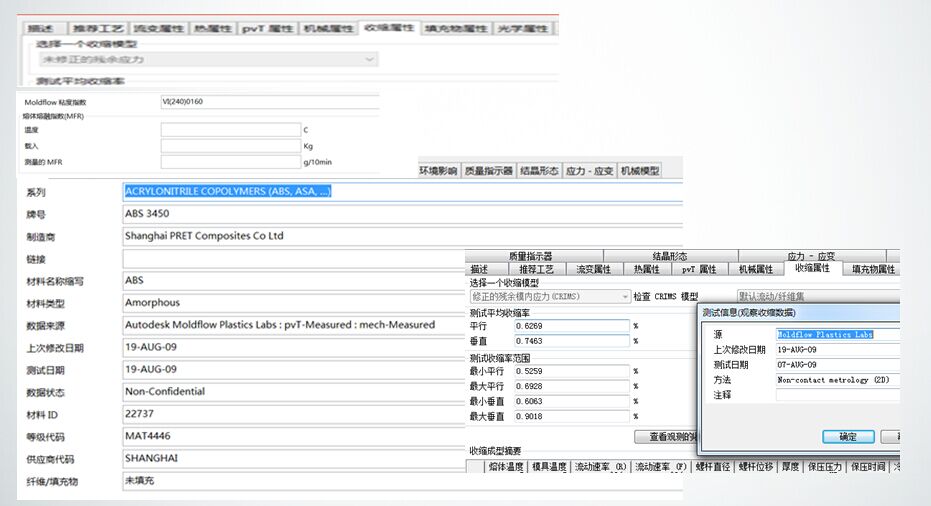This screenshot has height=506, width=931.
Task: Click the 材料 ID field 22737
Action: click(294, 414)
